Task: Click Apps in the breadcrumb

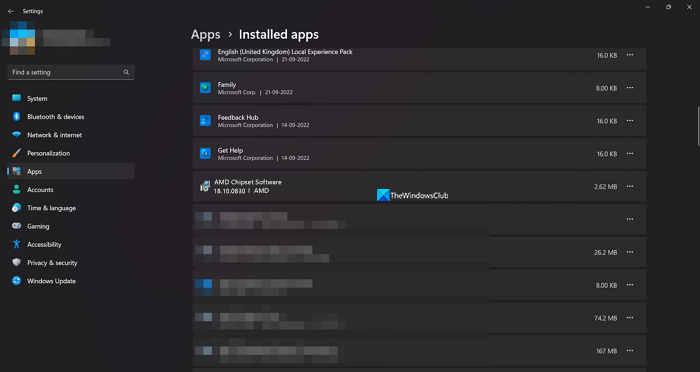Action: (206, 34)
